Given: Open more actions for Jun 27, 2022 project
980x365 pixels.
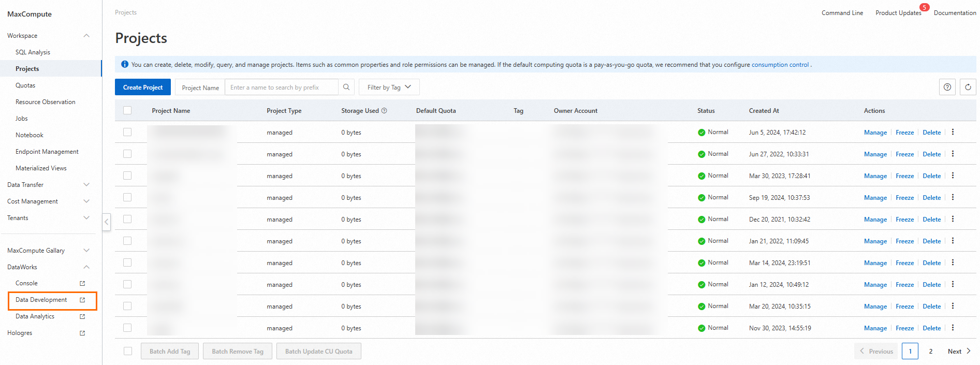Looking at the screenshot, I should [953, 154].
